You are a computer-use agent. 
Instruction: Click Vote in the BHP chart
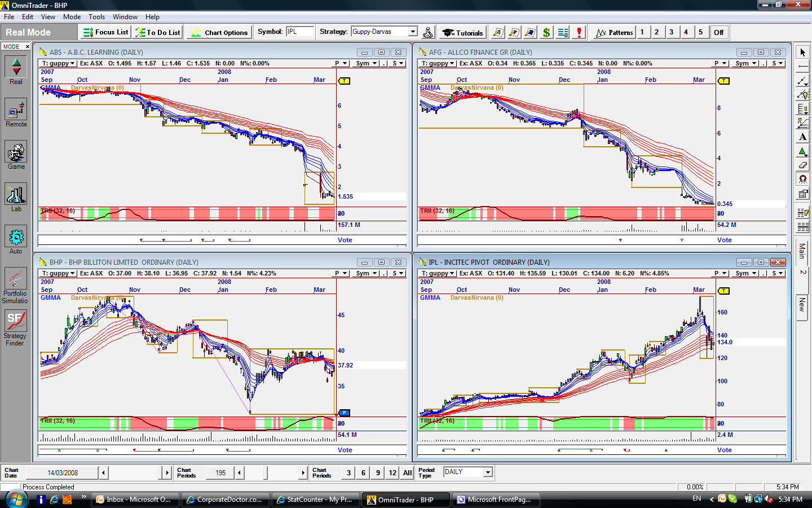[345, 450]
